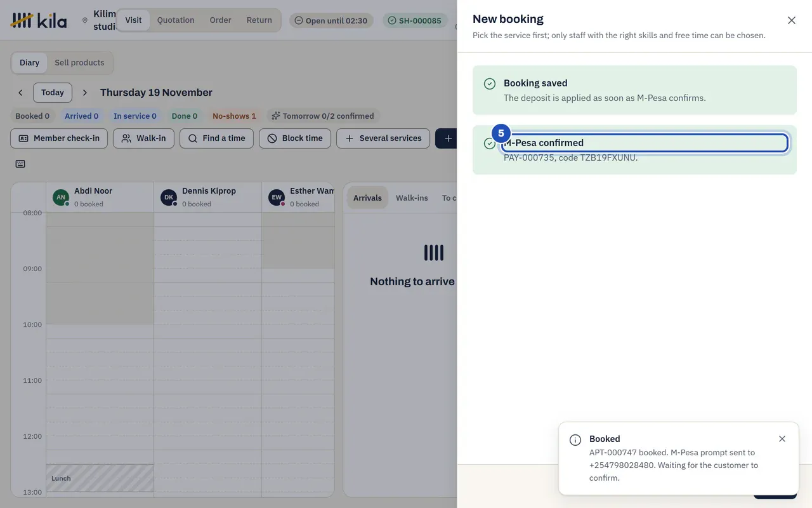This screenshot has width=812, height=508.
Task: Filter by the Booked 0 chip
Action: (x=32, y=116)
